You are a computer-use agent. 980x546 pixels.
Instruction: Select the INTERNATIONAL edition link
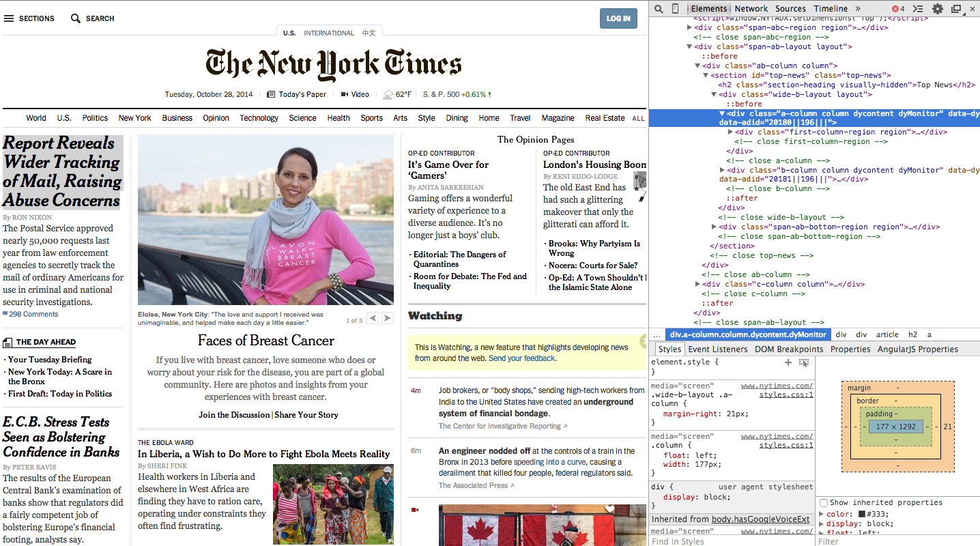329,33
